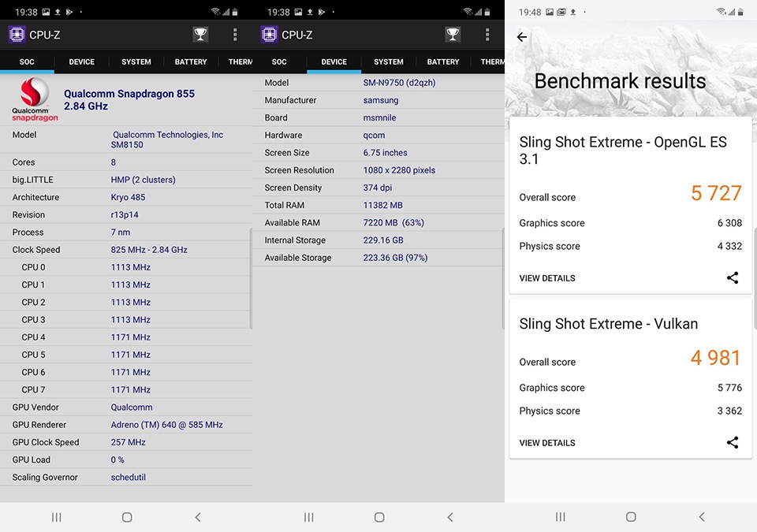Image resolution: width=757 pixels, height=532 pixels.
Task: Click the Process value "7 nm"
Action: (120, 233)
